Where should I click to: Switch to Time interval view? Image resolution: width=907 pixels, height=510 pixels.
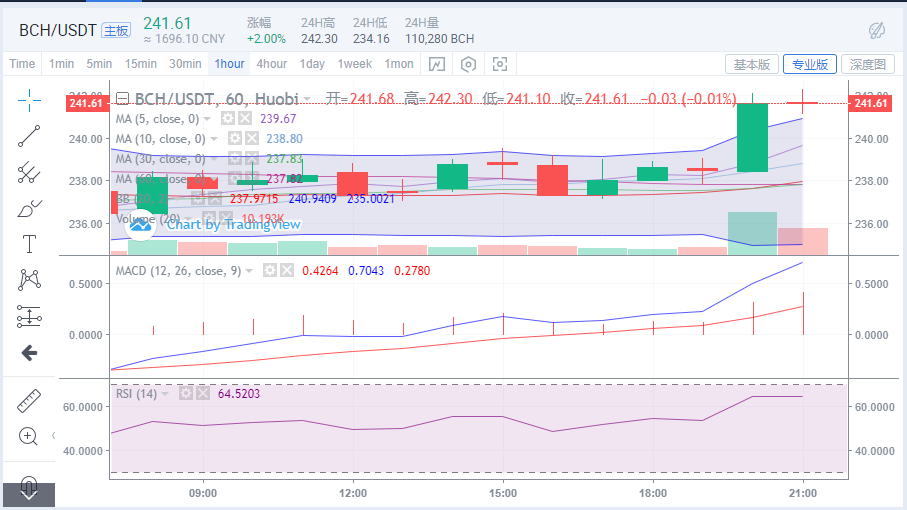click(x=22, y=64)
